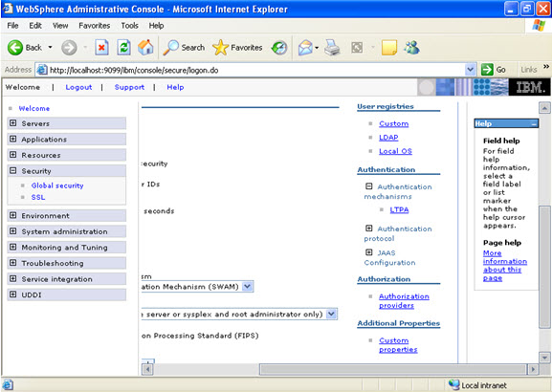Click the Forward arrow icon
Viewport: 552px width, 392px height.
(x=69, y=48)
